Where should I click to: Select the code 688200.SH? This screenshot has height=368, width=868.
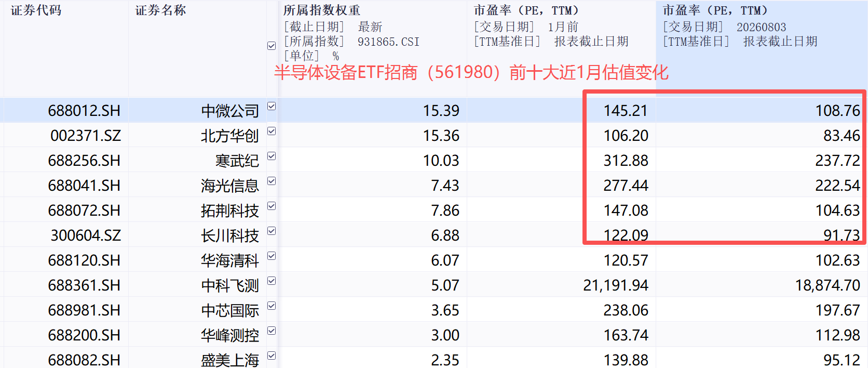pyautogui.click(x=84, y=335)
